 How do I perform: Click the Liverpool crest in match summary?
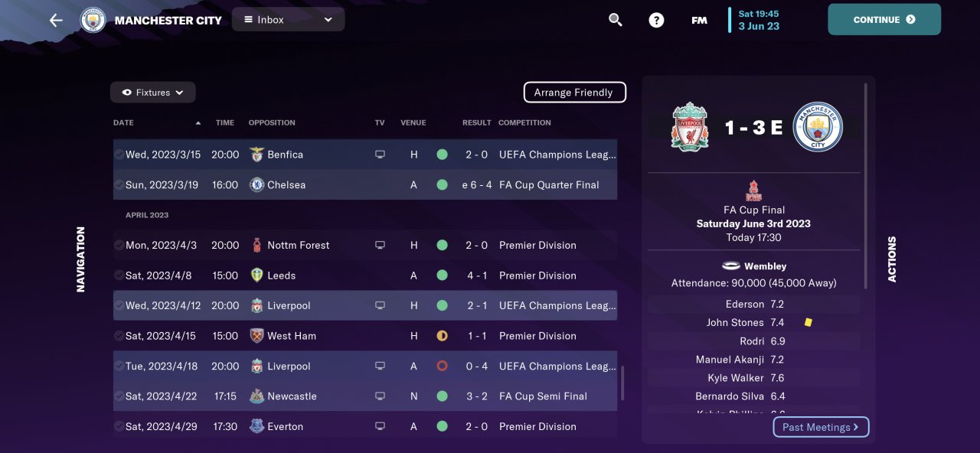point(690,127)
